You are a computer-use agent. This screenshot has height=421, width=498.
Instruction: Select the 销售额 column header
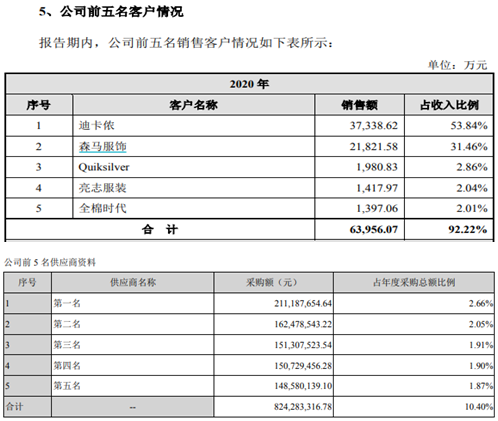(x=359, y=105)
